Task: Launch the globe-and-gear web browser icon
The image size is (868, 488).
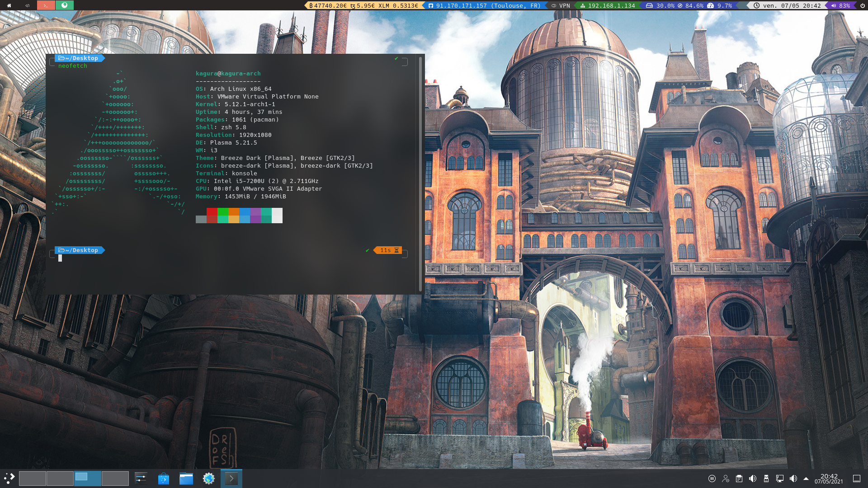Action: pyautogui.click(x=208, y=479)
